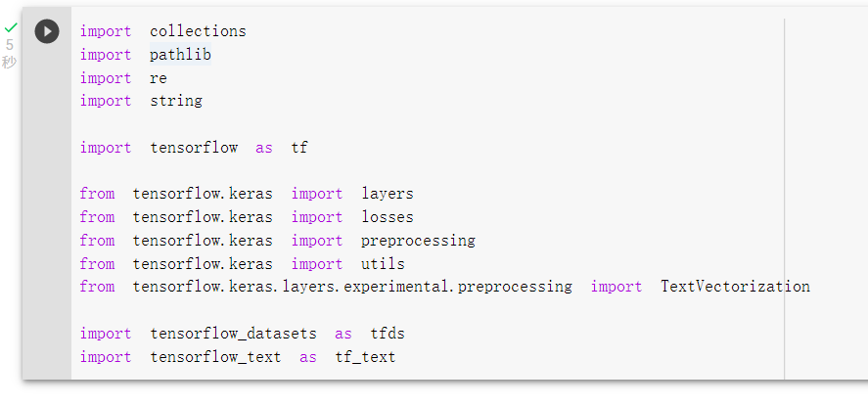868x406 pixels.
Task: Click the word pathlib in import line
Action: [180, 55]
